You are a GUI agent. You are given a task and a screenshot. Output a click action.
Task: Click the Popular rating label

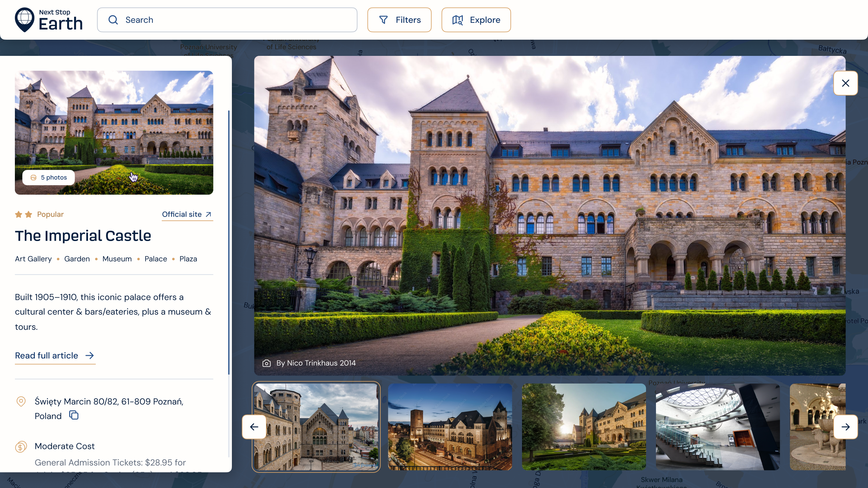50,215
